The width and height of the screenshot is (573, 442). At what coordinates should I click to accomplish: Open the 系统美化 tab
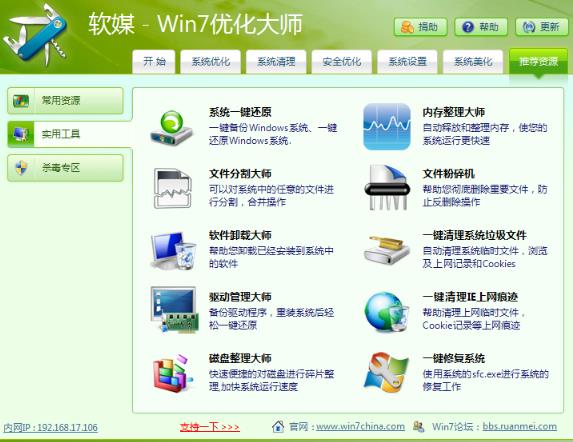(473, 61)
